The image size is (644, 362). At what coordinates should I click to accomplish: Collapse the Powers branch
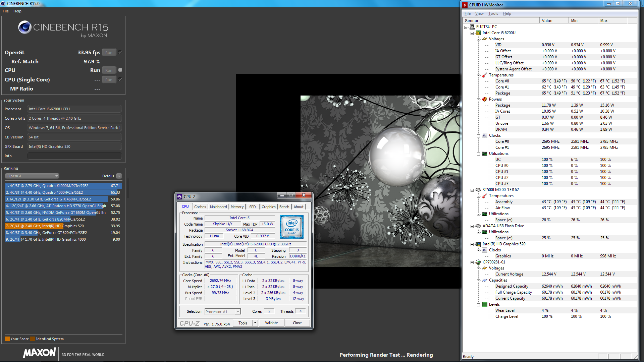[x=478, y=100]
